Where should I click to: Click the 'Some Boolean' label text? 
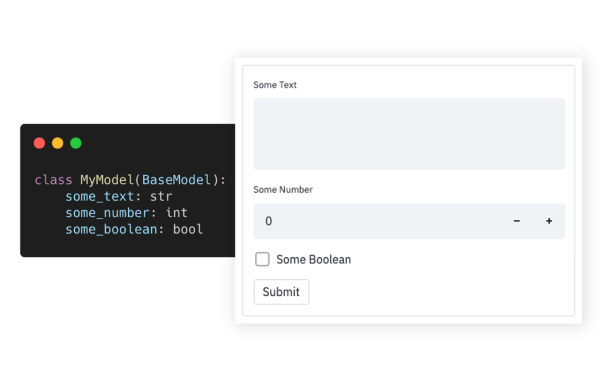(313, 259)
